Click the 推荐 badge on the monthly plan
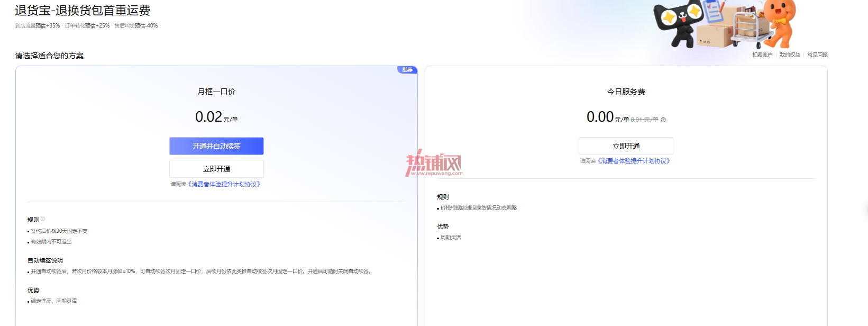 click(407, 70)
